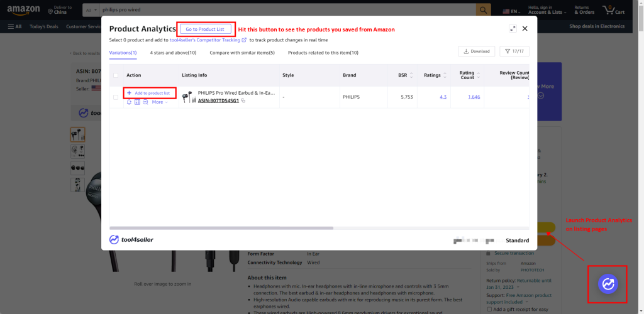The width and height of the screenshot is (644, 314).
Task: Open Today's Deals
Action: click(43, 26)
